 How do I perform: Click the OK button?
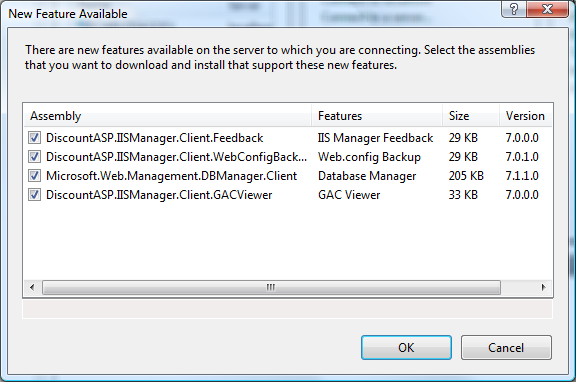tap(406, 347)
